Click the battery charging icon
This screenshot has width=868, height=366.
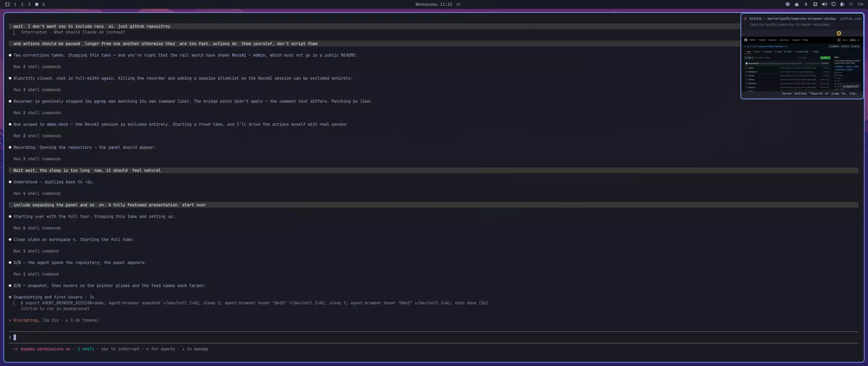click(842, 4)
